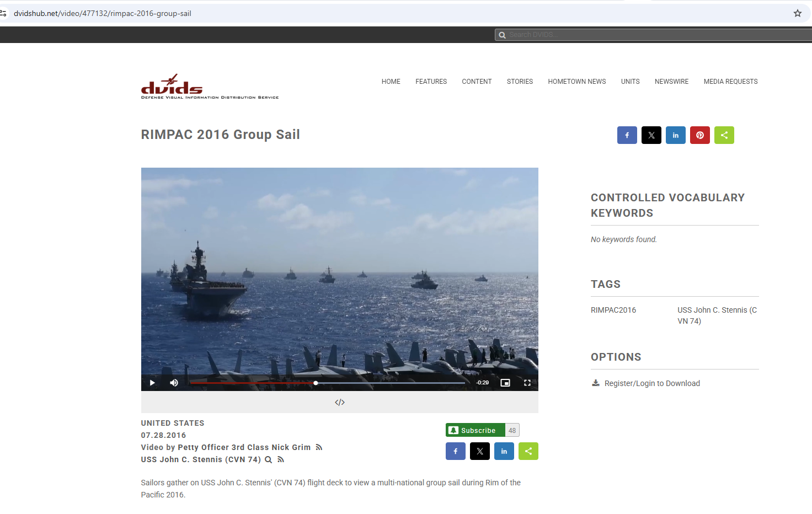Play the RIMPAC 2016 Group Sail video
The height and width of the screenshot is (514, 812).
[152, 383]
